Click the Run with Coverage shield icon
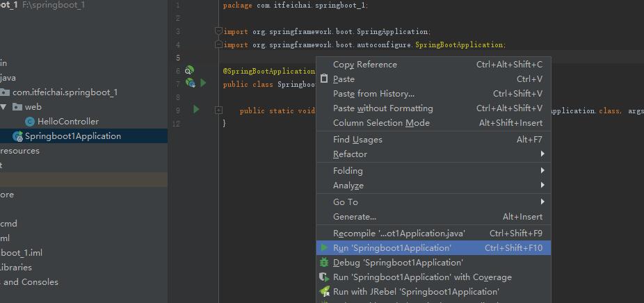644x303 pixels. (324, 277)
